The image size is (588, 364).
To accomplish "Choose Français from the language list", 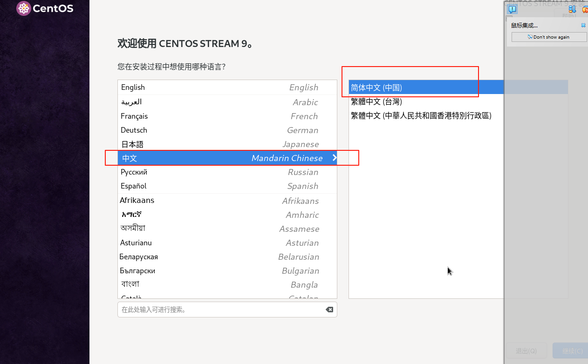I will click(x=227, y=116).
